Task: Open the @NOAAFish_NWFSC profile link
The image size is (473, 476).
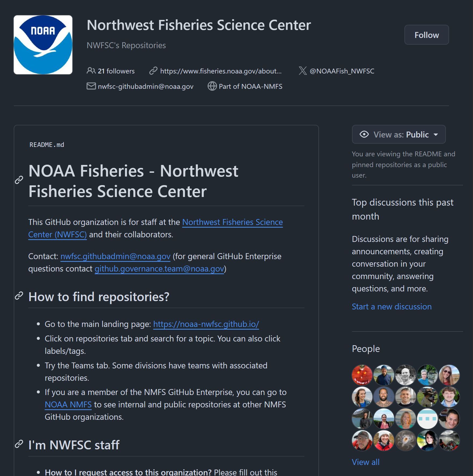Action: 342,71
